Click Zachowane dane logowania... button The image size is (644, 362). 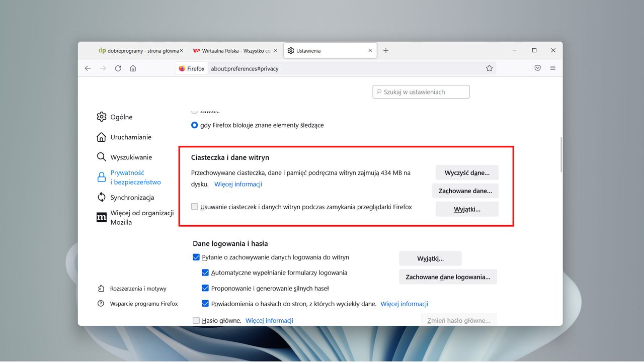448,277
